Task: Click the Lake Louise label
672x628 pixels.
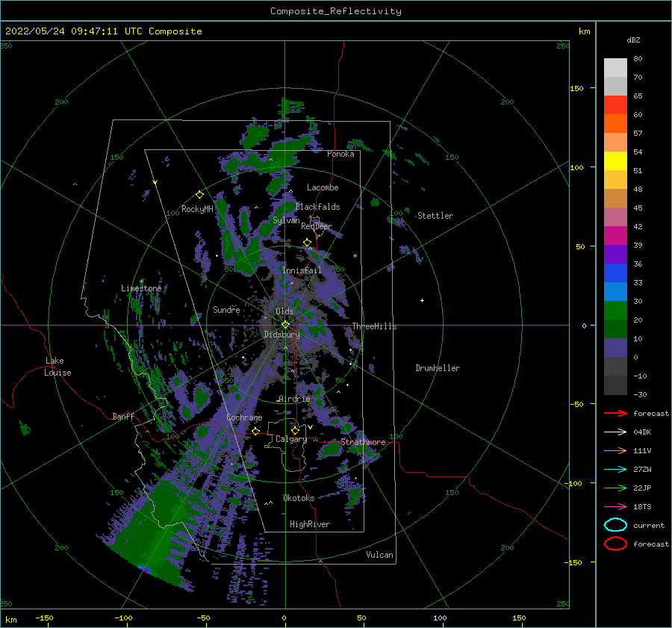Action: point(57,367)
